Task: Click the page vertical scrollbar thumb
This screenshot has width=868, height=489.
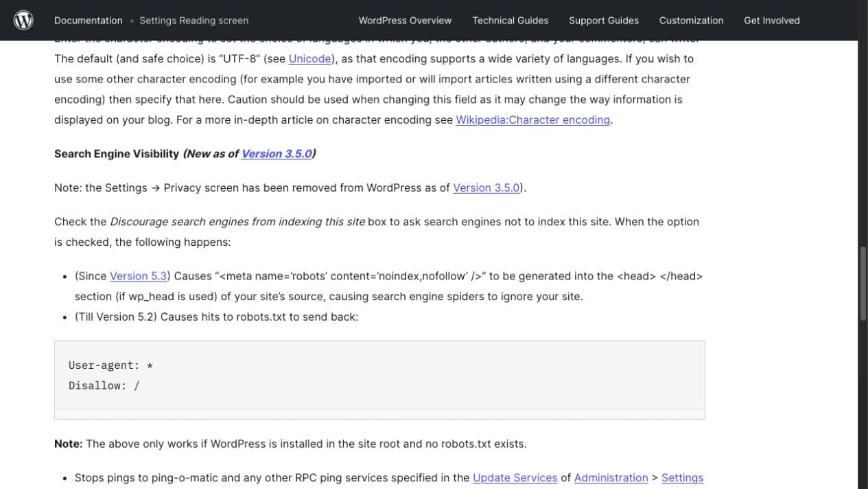Action: pos(863,283)
